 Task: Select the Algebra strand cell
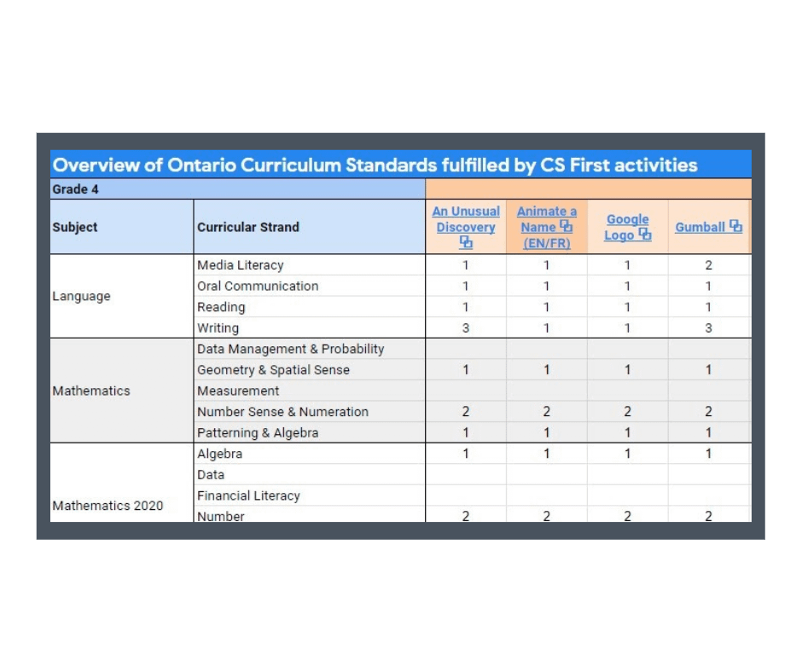pos(310,454)
